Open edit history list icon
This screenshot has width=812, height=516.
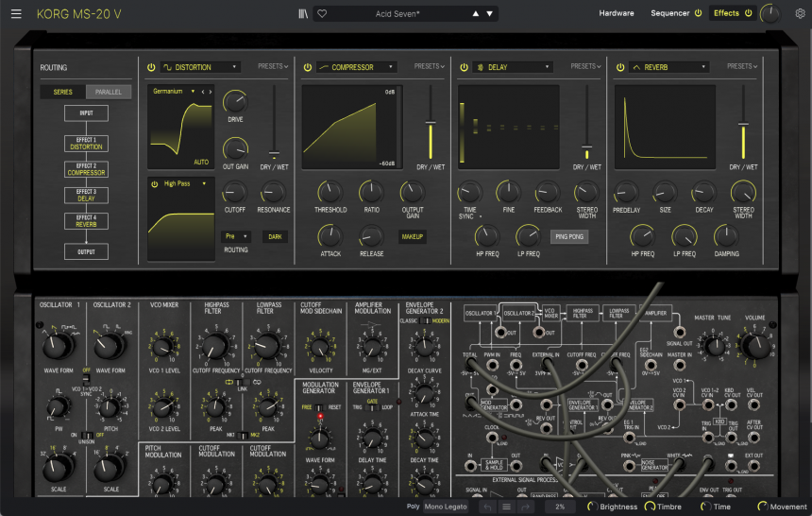[506, 507]
